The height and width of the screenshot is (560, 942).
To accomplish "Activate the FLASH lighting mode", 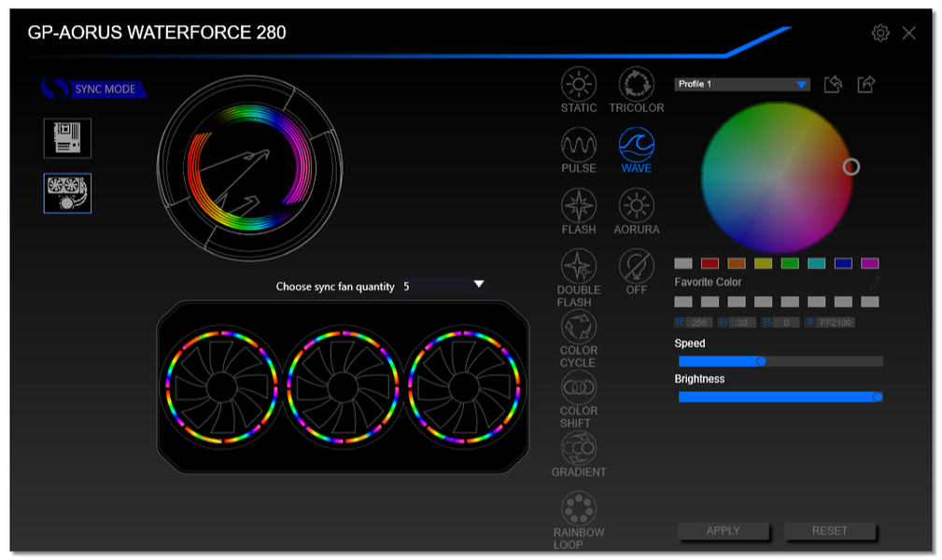I will 579,205.
